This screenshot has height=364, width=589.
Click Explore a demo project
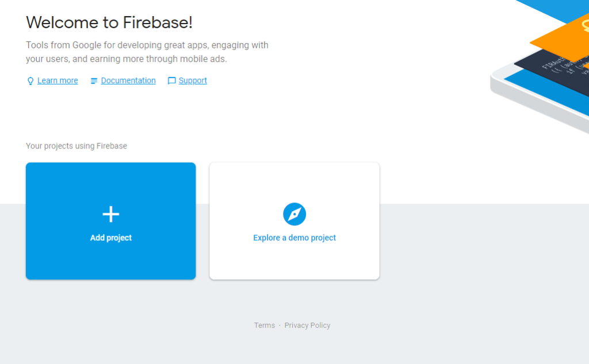click(294, 237)
